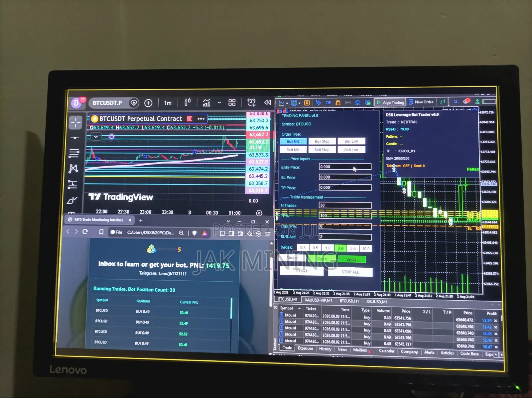Click the N Trades input field
The height and width of the screenshot is (398, 532).
pos(345,205)
